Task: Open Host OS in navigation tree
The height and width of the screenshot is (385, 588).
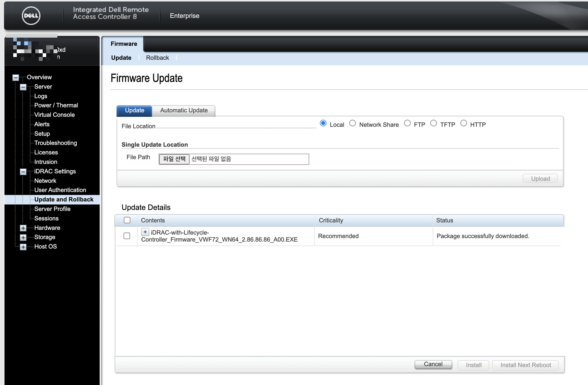Action: click(x=45, y=247)
